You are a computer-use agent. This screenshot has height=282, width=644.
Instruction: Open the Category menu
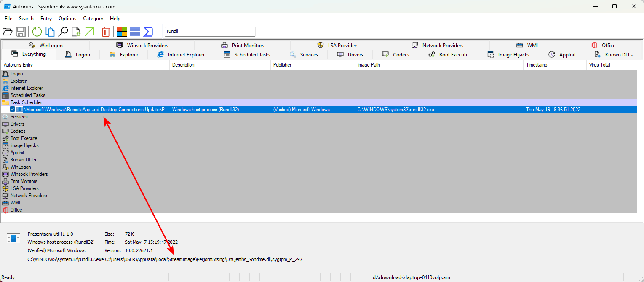click(93, 19)
